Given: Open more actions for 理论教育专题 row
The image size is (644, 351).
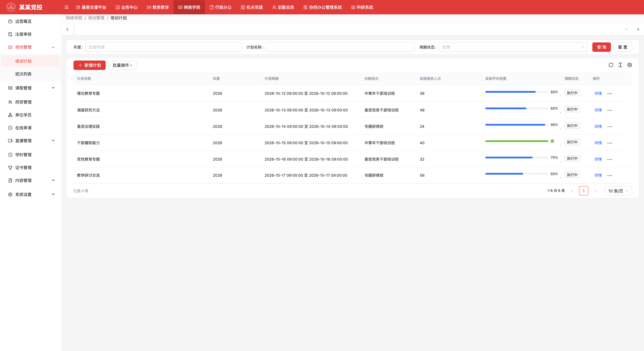Looking at the screenshot, I should coord(610,94).
